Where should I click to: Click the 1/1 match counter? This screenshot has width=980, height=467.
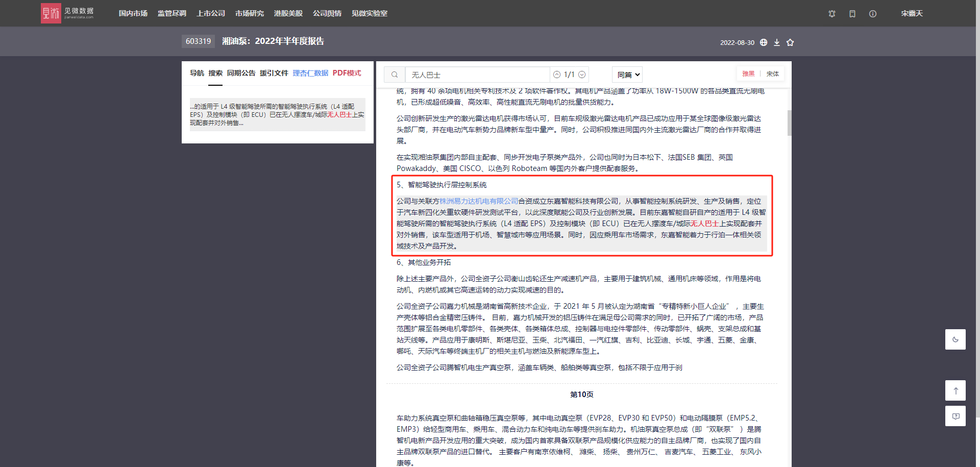pyautogui.click(x=569, y=75)
